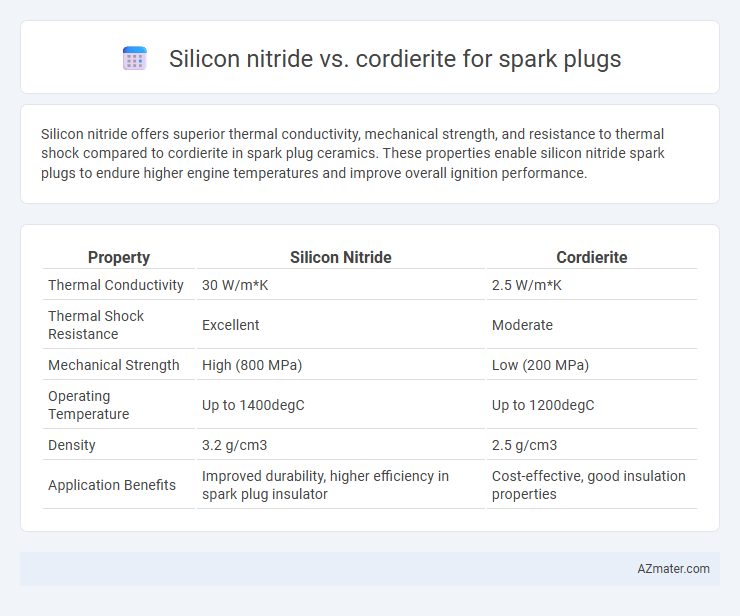
Task: Click the '3.2 g/cm3' cell
Action: pyautogui.click(x=235, y=445)
